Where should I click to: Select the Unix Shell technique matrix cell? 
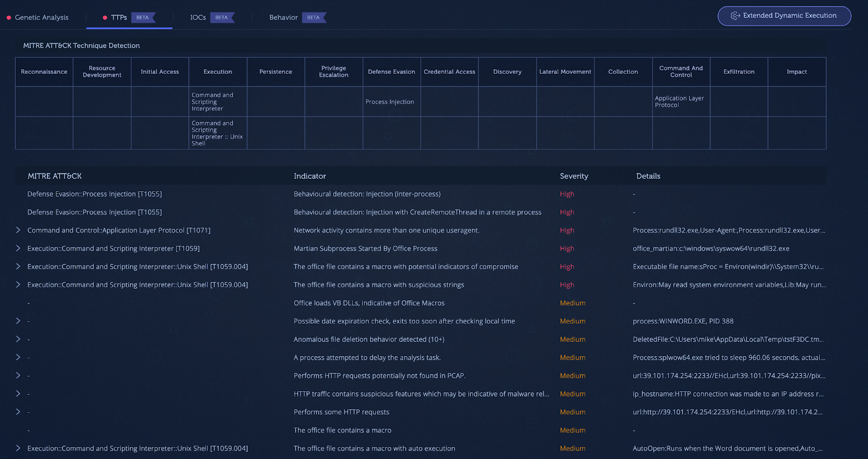pyautogui.click(x=217, y=133)
